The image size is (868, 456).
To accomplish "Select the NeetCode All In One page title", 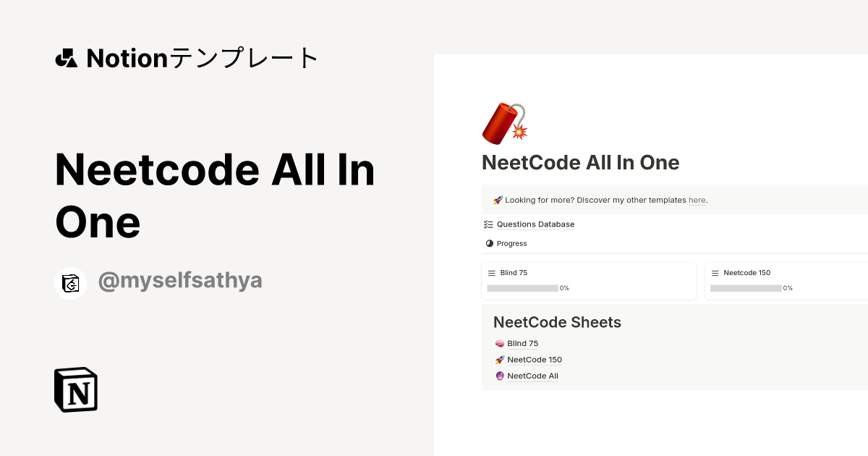I will pos(581,162).
